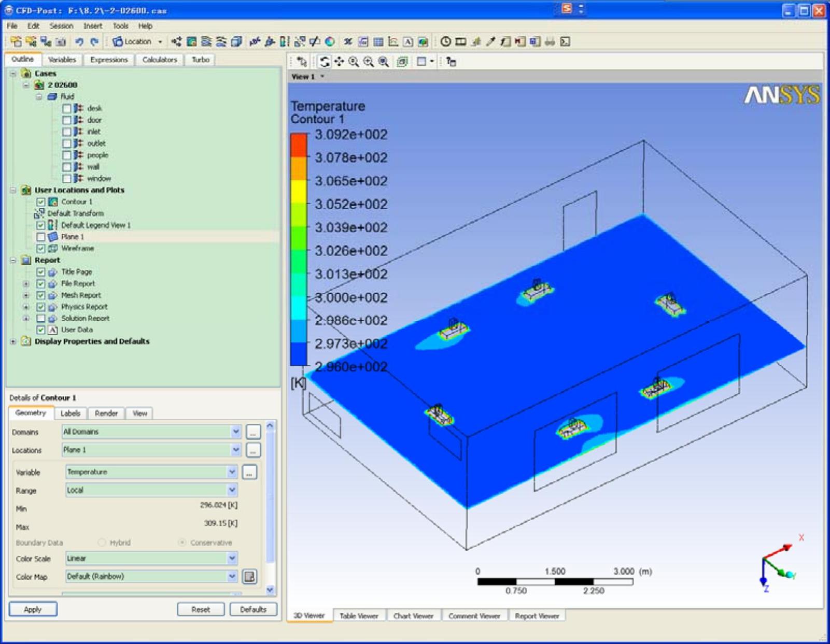Expand the Mesh Report tree node
Screen dimensions: 830x644
[26, 295]
